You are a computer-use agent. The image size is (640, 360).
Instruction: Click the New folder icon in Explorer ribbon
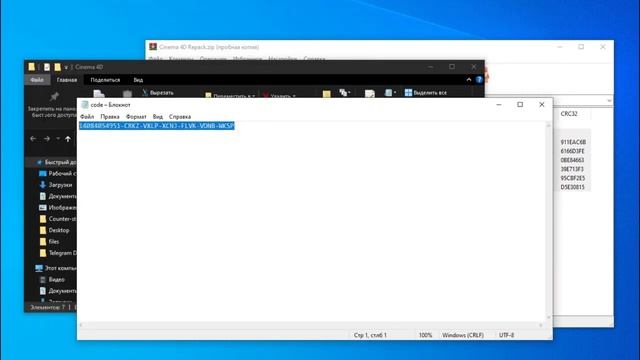[327, 94]
